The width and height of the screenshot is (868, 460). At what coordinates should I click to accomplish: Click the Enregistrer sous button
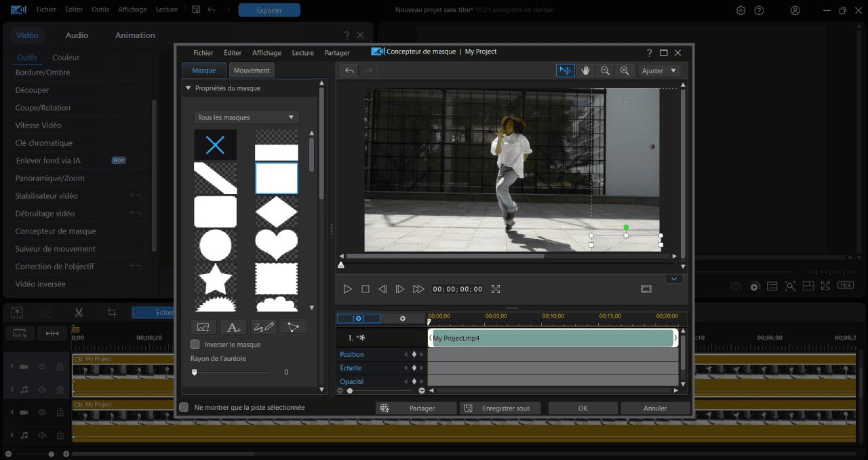[x=500, y=408]
